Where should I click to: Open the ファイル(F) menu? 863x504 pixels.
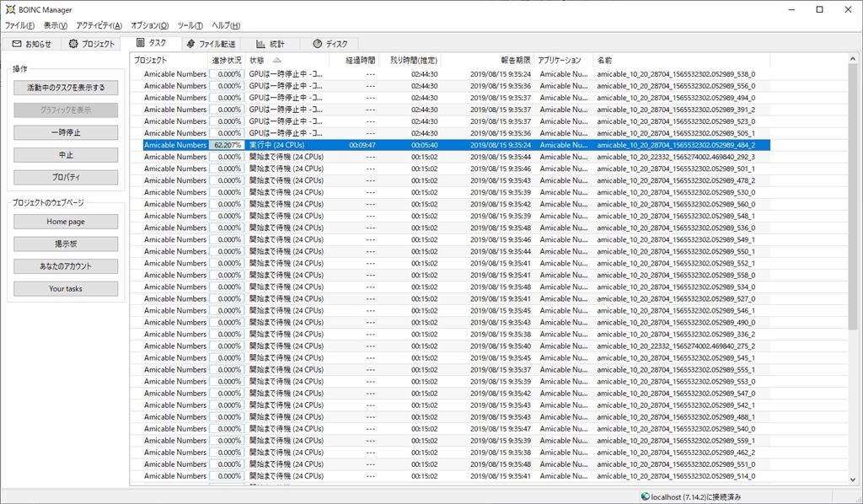click(x=19, y=25)
